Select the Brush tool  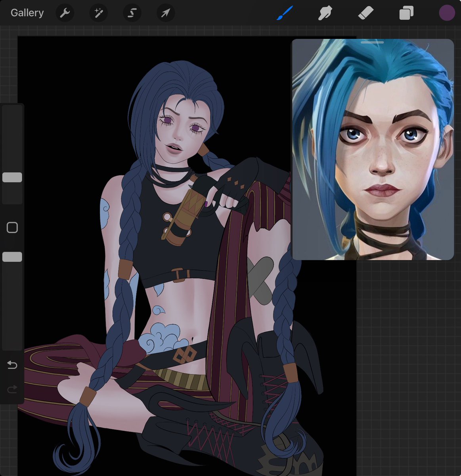point(284,13)
